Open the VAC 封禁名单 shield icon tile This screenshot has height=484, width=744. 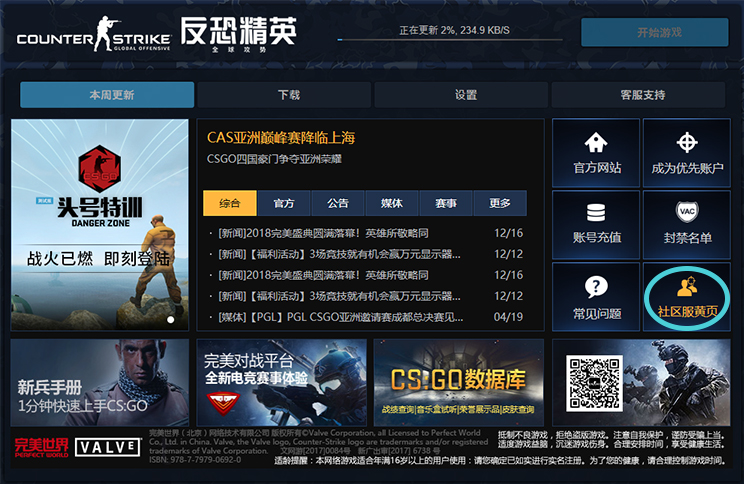(x=687, y=224)
